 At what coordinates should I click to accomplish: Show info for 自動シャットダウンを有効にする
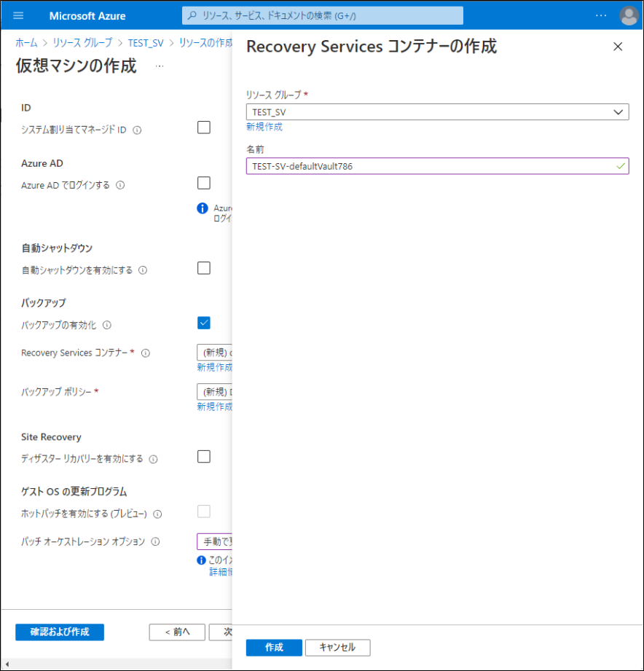pos(143,270)
